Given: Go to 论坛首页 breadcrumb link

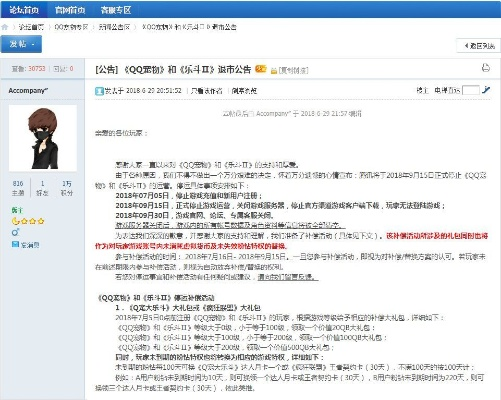Looking at the screenshot, I should [31, 27].
